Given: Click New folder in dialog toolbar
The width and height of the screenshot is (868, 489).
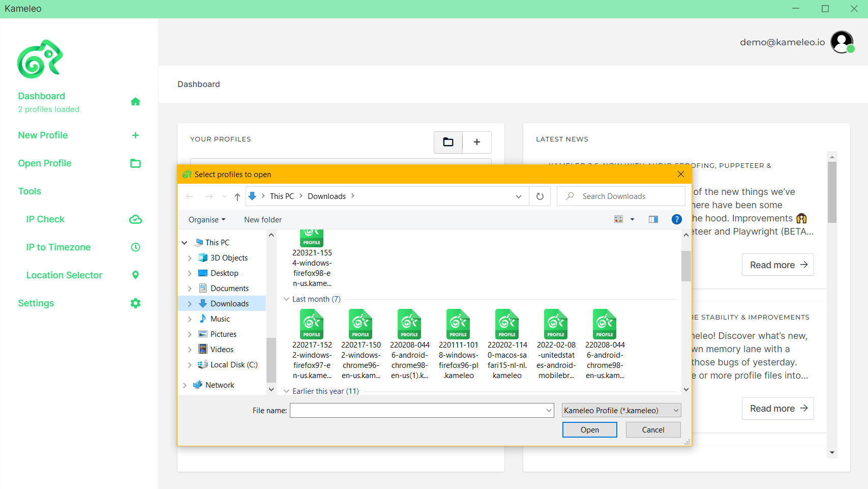Looking at the screenshot, I should 263,220.
